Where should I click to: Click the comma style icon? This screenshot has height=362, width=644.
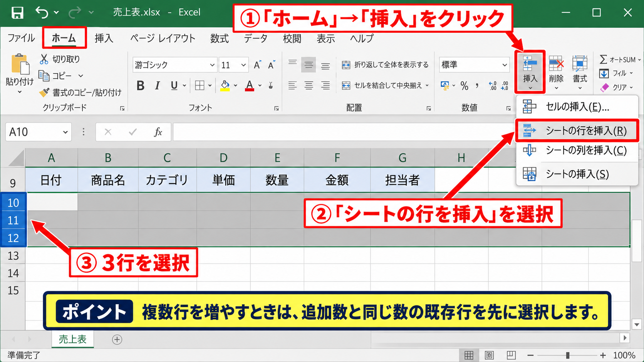tap(477, 85)
